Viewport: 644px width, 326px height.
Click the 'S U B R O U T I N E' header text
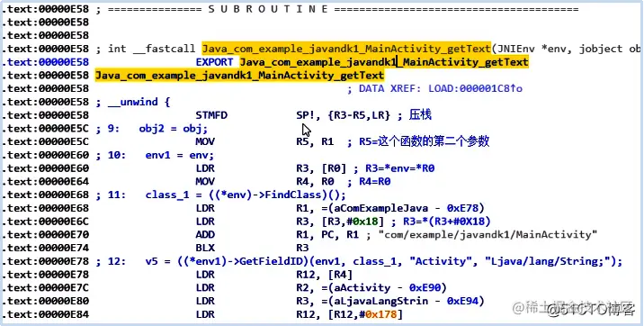(x=268, y=9)
